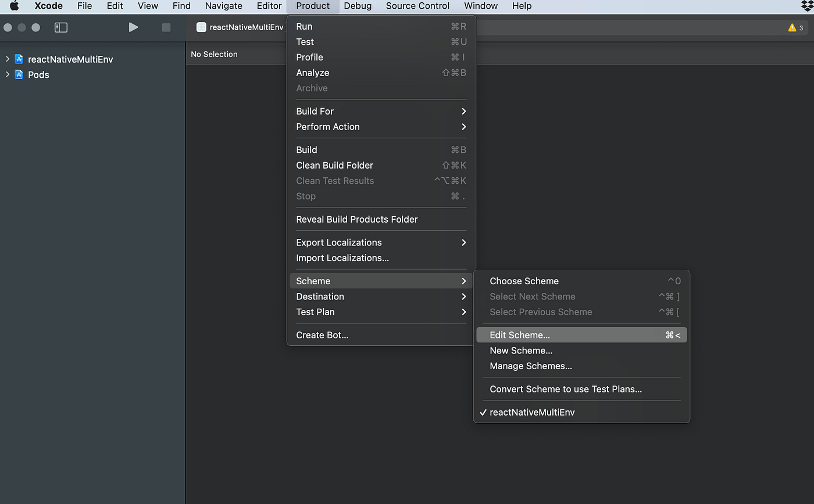The image size is (814, 504).
Task: Open the Test Plan submenu
Action: click(315, 312)
